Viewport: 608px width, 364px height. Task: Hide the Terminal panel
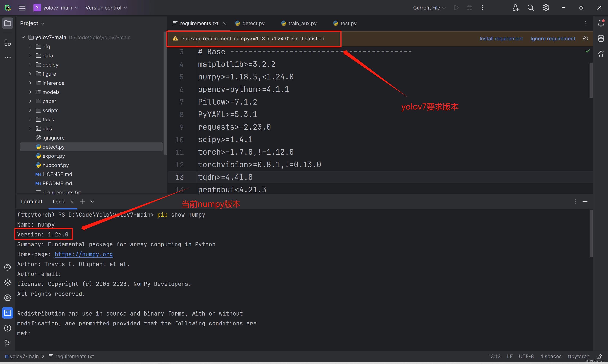585,201
